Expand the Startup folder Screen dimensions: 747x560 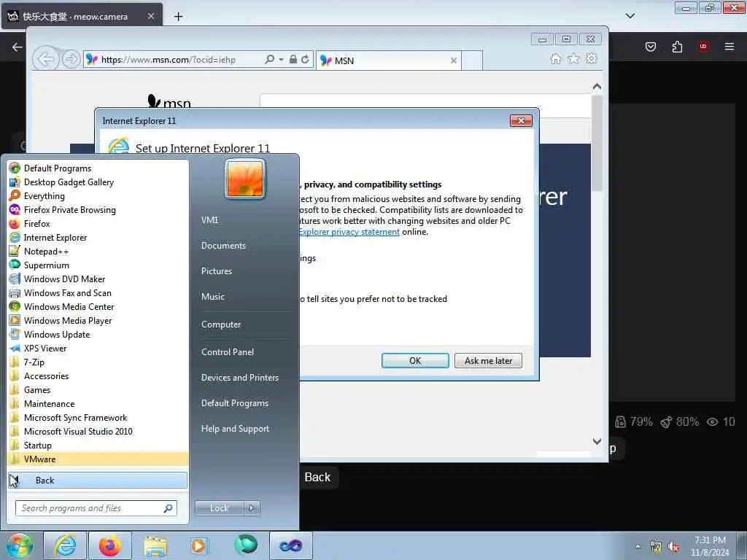[x=38, y=445]
